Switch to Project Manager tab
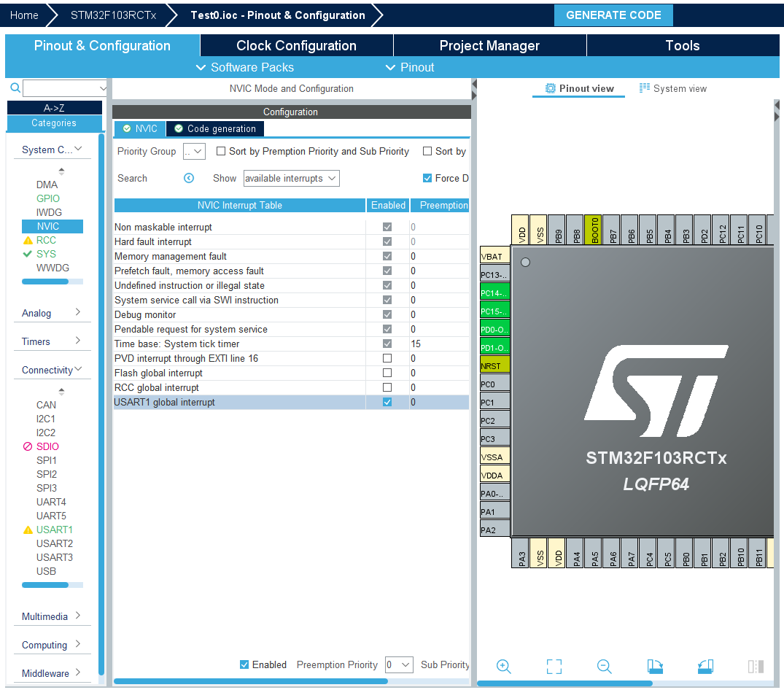784x690 pixels. click(489, 45)
